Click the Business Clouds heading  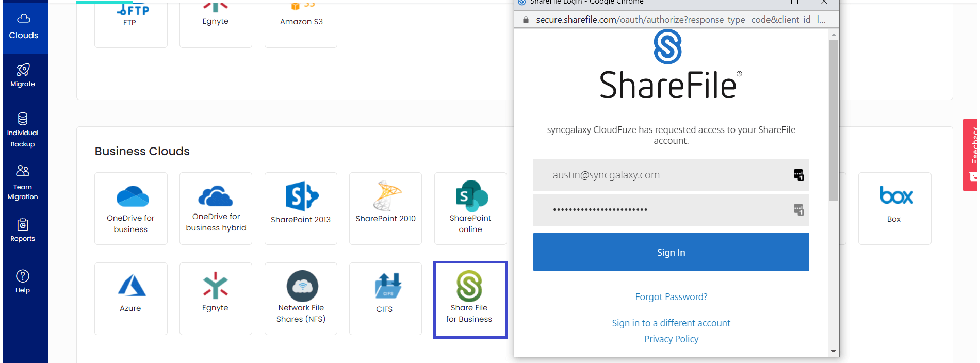[142, 151]
